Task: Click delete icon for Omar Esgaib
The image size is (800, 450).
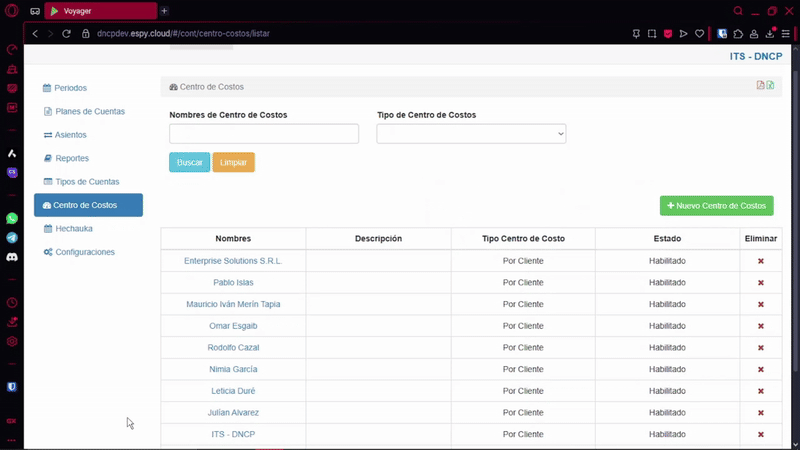Action: tap(760, 326)
